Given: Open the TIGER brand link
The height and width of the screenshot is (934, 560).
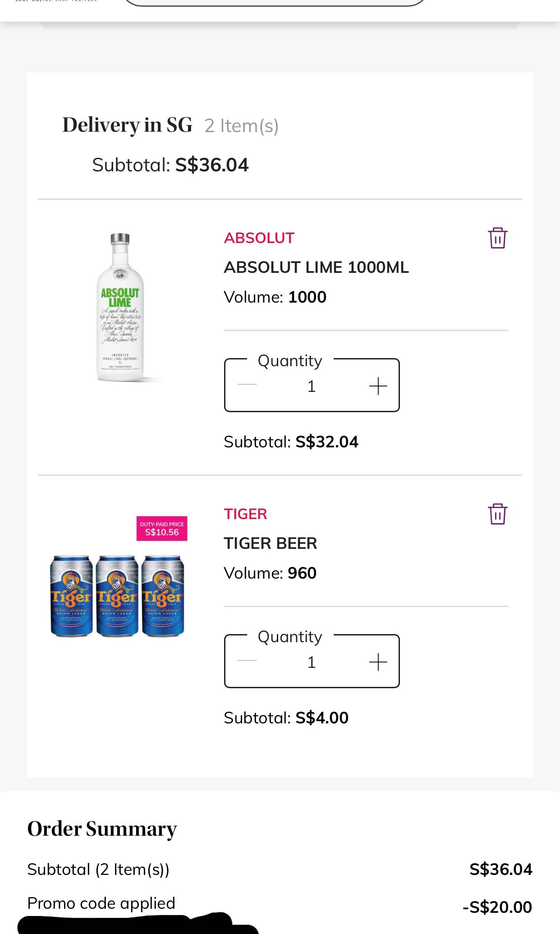Looking at the screenshot, I should tap(245, 513).
